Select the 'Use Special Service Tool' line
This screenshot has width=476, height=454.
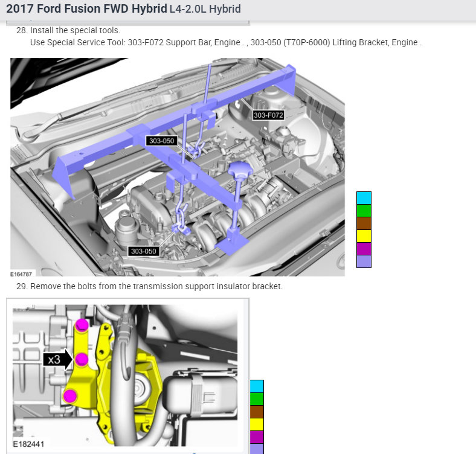pos(226,42)
